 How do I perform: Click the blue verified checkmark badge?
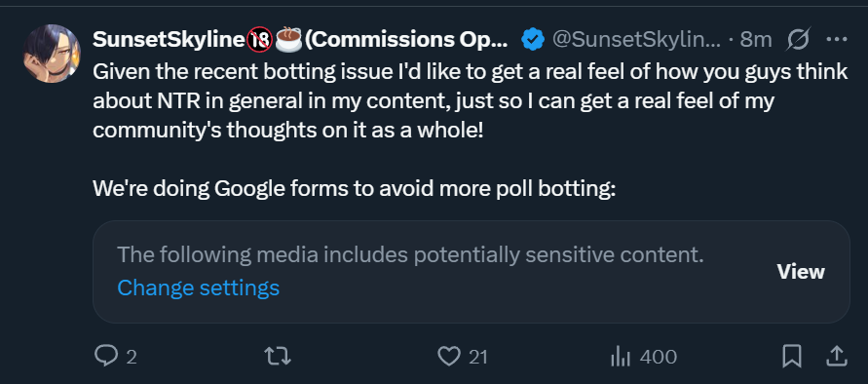(x=533, y=39)
